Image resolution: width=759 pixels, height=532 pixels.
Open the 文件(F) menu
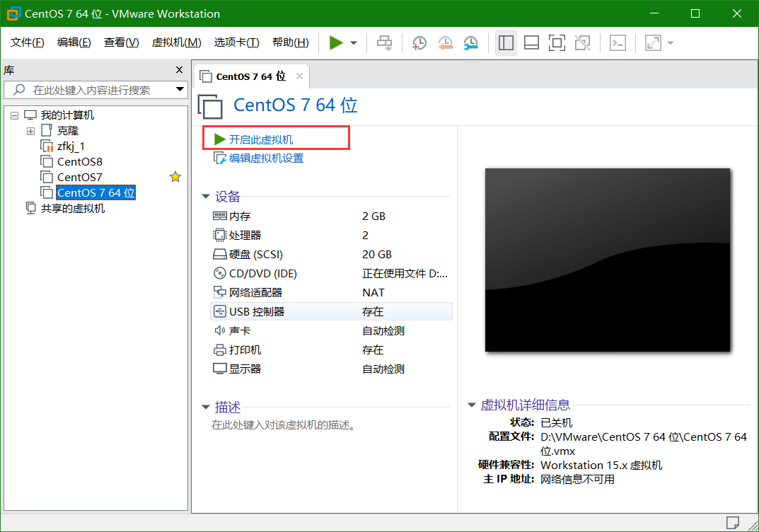click(x=28, y=42)
